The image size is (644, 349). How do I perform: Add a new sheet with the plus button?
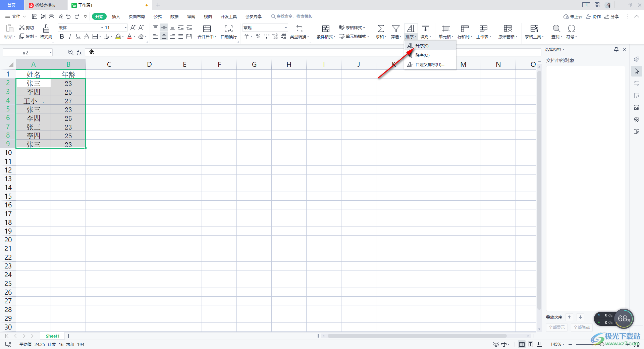pos(69,336)
